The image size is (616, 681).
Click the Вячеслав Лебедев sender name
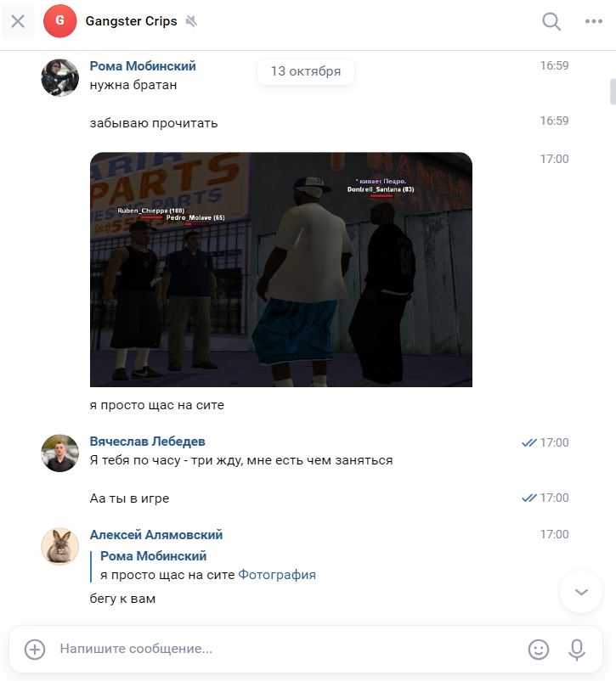tap(147, 442)
